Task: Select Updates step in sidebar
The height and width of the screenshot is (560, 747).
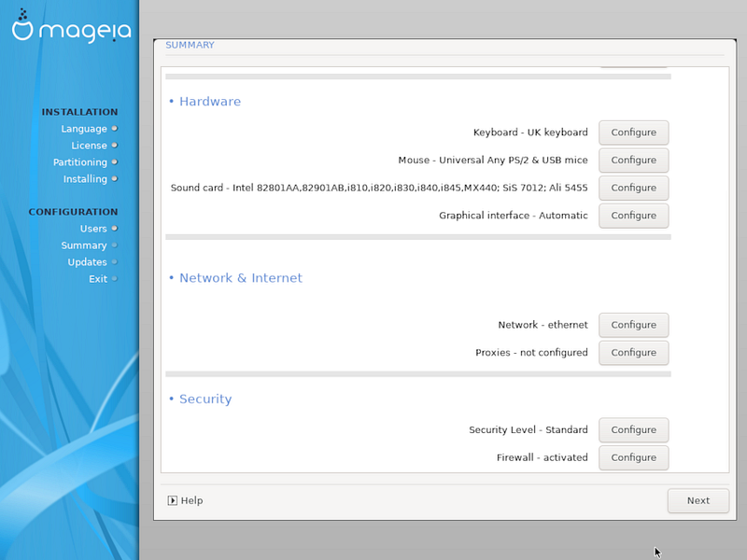Action: (x=87, y=262)
